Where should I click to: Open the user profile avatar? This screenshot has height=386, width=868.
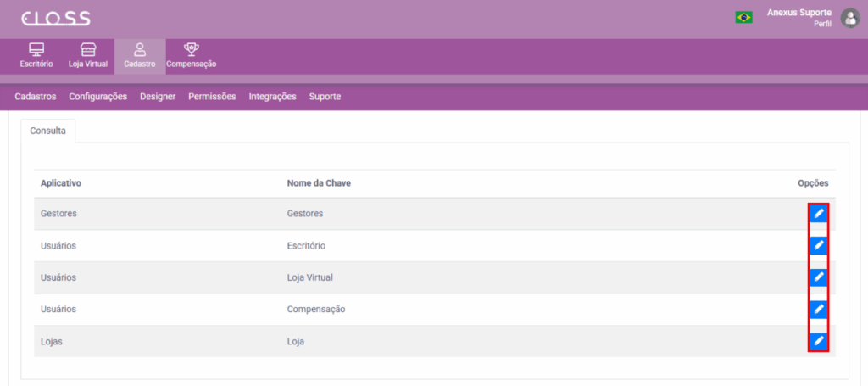coord(849,18)
